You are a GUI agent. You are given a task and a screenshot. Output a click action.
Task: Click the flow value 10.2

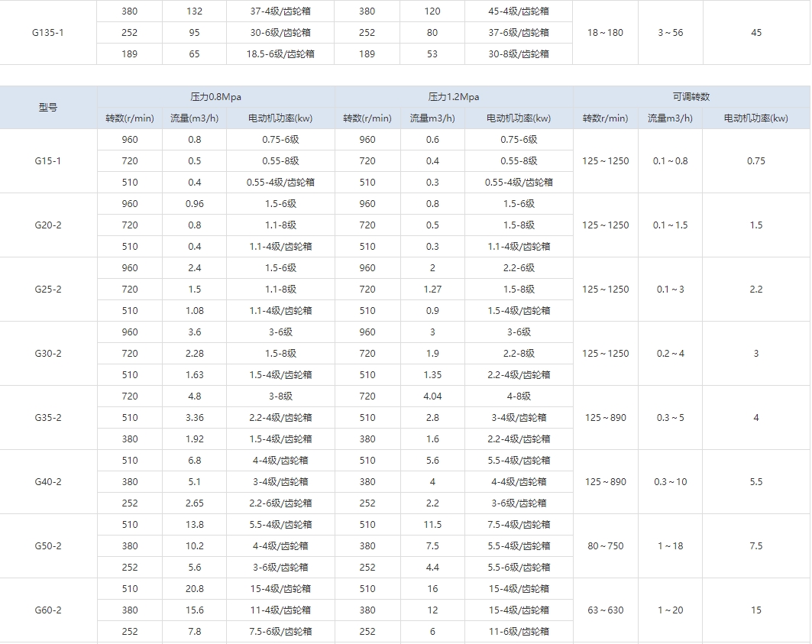coord(194,546)
